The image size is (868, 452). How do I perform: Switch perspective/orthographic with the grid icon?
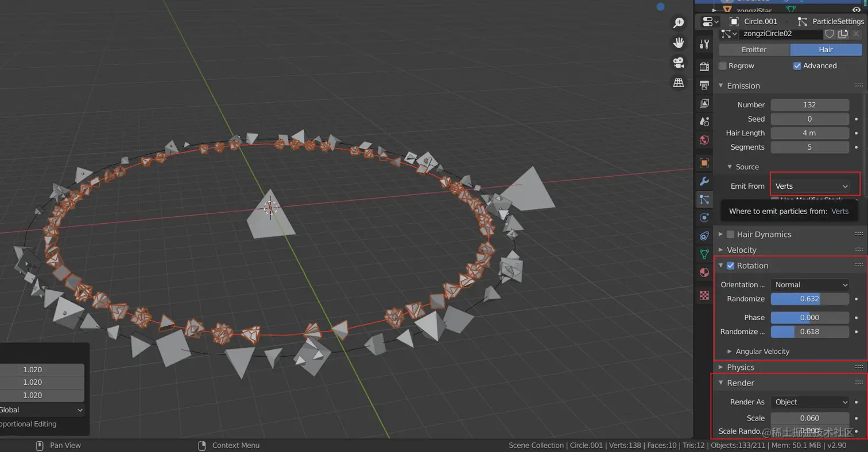(x=679, y=83)
